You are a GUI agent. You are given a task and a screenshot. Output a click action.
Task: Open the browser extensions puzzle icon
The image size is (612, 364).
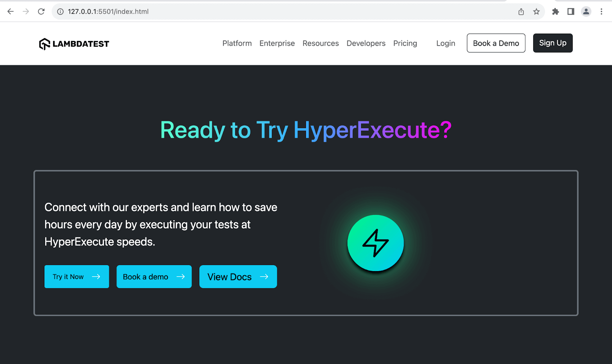pos(555,11)
